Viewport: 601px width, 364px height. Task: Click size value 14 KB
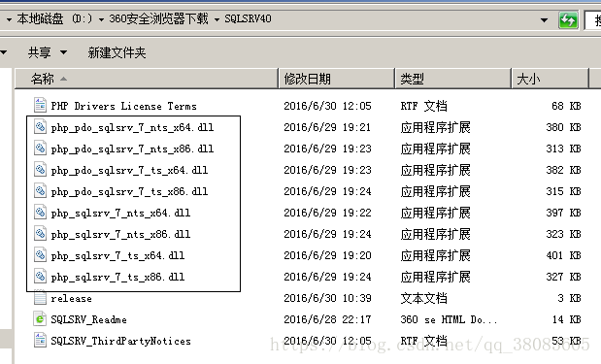click(566, 319)
